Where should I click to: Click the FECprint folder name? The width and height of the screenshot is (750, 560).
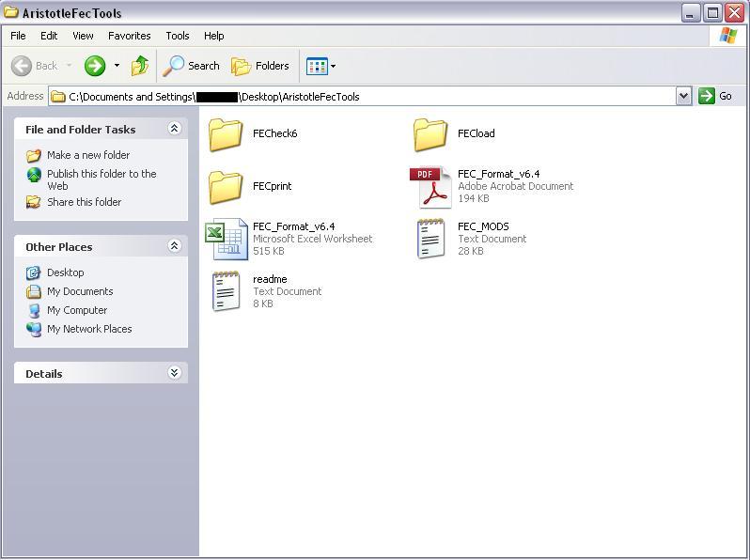[272, 186]
